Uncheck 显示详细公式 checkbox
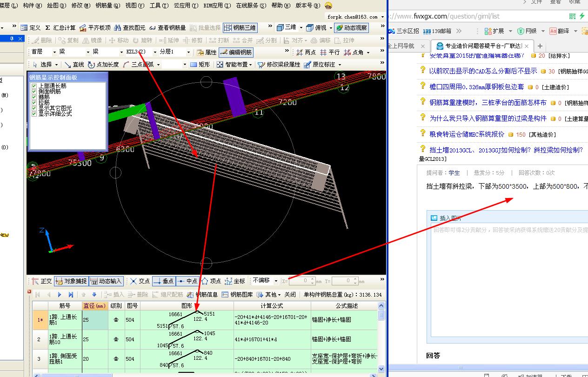Screen dimensions: 588x377 click(x=33, y=114)
